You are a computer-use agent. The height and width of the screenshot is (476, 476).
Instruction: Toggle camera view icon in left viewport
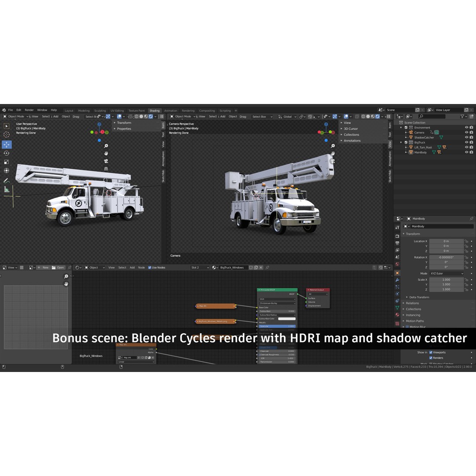point(106,161)
